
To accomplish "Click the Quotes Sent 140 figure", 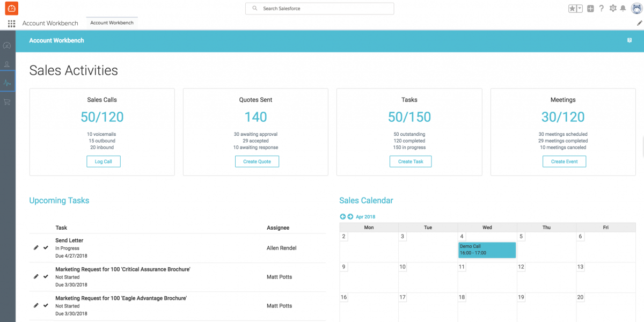I will pos(255,117).
